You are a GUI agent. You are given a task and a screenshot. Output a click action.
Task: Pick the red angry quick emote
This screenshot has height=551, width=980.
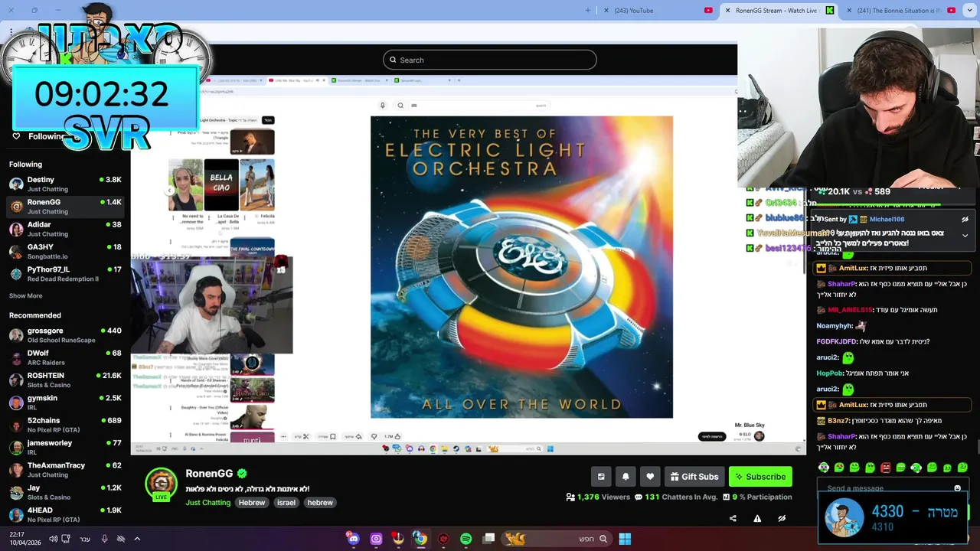(885, 467)
